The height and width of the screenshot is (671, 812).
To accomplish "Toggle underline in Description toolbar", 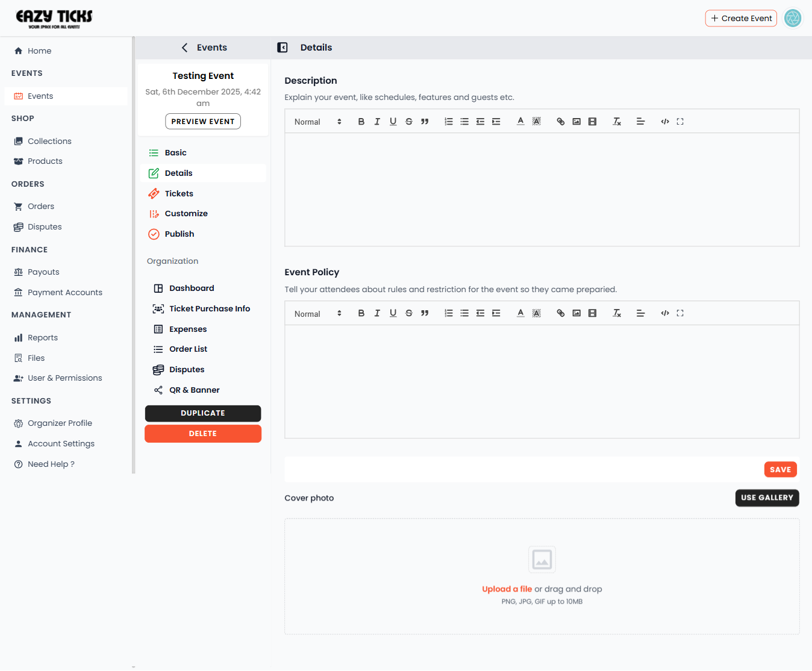I will pyautogui.click(x=393, y=122).
